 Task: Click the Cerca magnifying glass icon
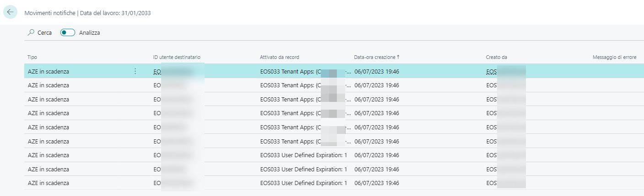click(31, 32)
